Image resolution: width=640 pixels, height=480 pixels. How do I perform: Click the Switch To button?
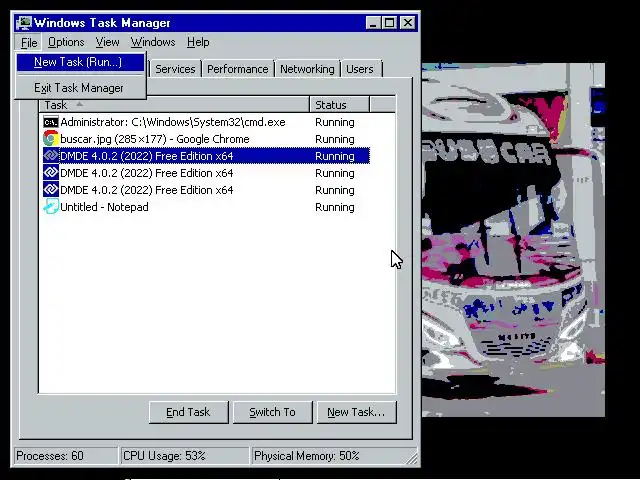click(272, 412)
